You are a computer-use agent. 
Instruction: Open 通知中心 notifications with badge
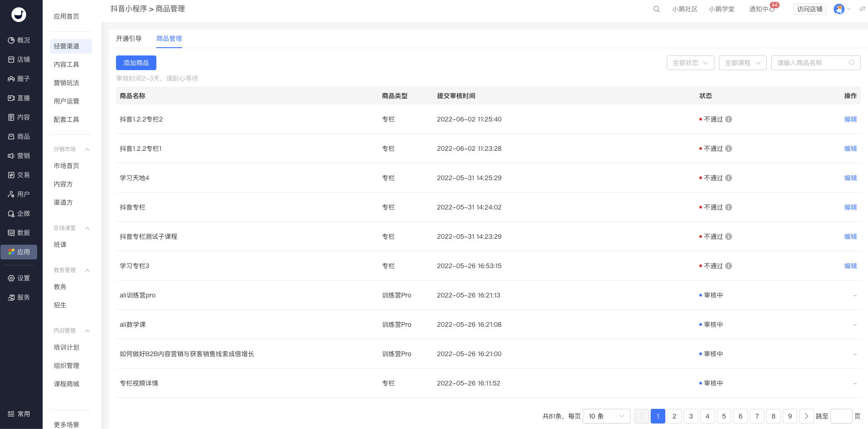[762, 9]
